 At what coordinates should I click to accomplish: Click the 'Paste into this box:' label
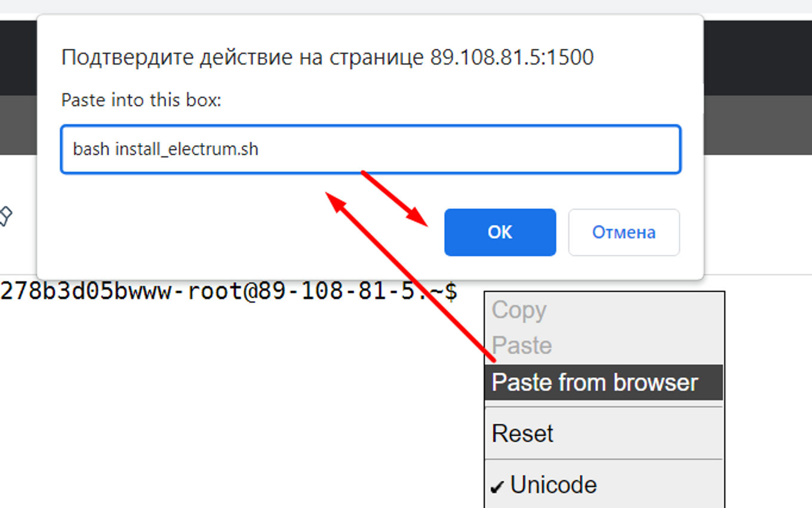click(x=141, y=100)
